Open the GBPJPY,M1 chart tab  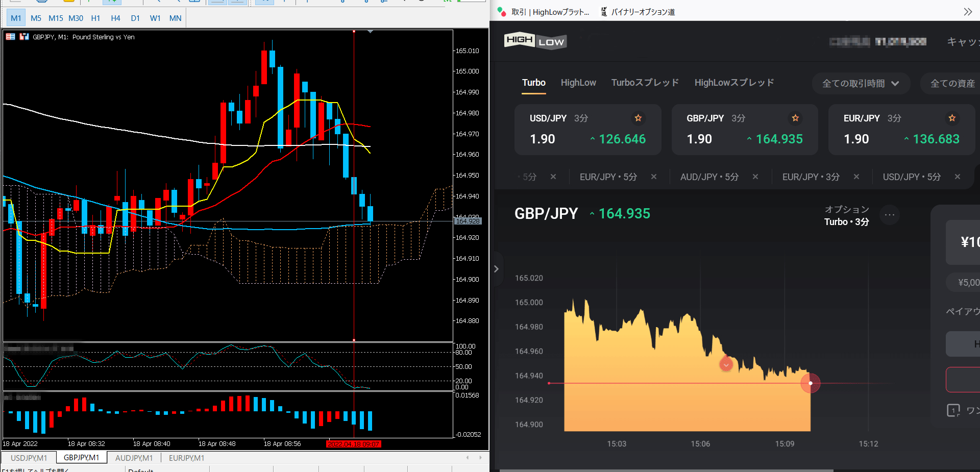tap(82, 458)
